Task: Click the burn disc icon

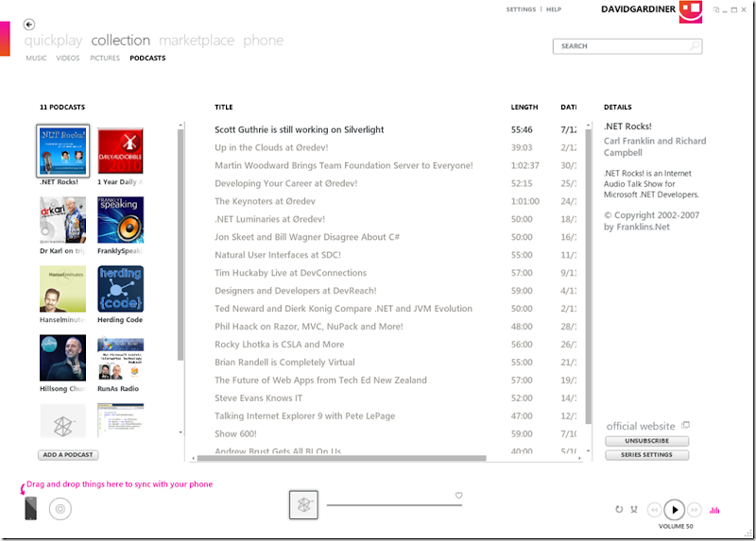Action: pos(60,509)
